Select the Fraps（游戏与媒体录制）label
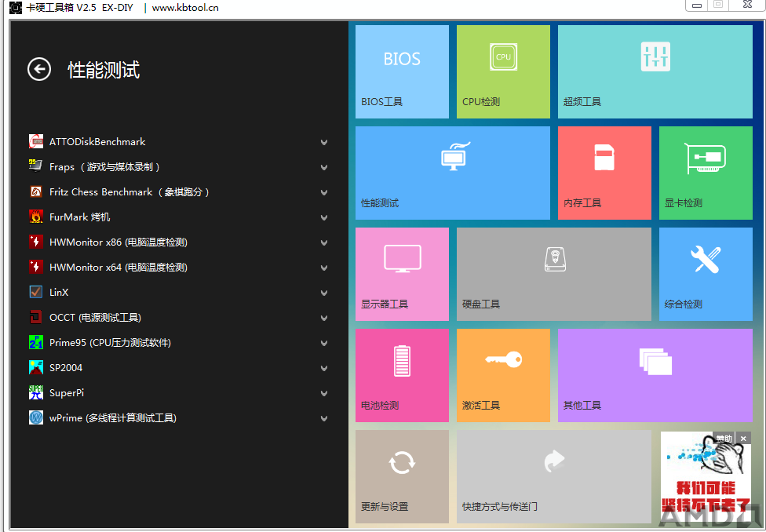The width and height of the screenshot is (766, 532). point(104,166)
